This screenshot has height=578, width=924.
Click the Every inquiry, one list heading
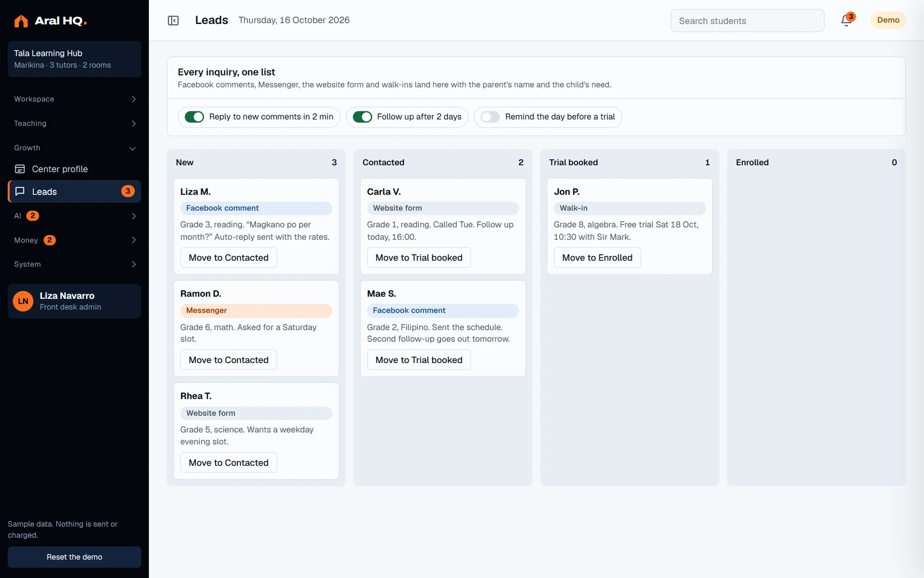[226, 72]
